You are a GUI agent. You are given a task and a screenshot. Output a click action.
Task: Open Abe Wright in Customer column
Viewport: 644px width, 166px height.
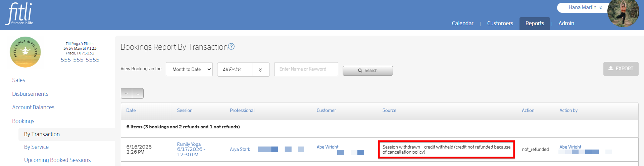pyautogui.click(x=328, y=147)
